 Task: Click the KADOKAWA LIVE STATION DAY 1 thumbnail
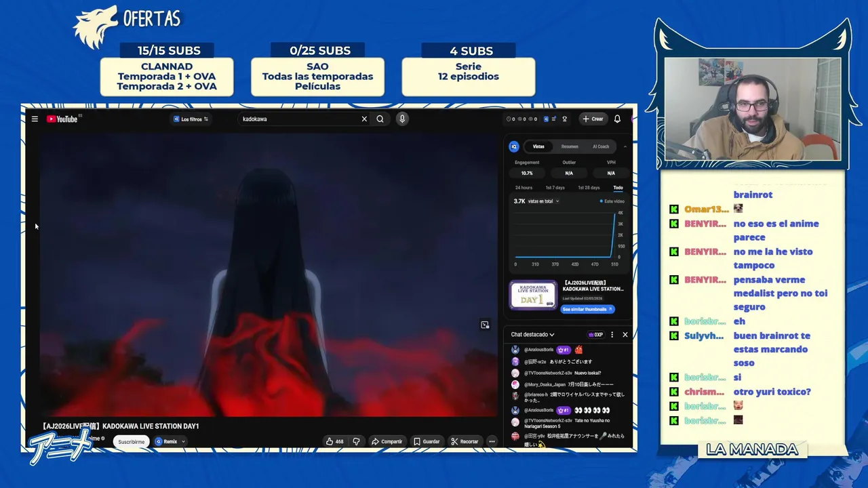[533, 295]
